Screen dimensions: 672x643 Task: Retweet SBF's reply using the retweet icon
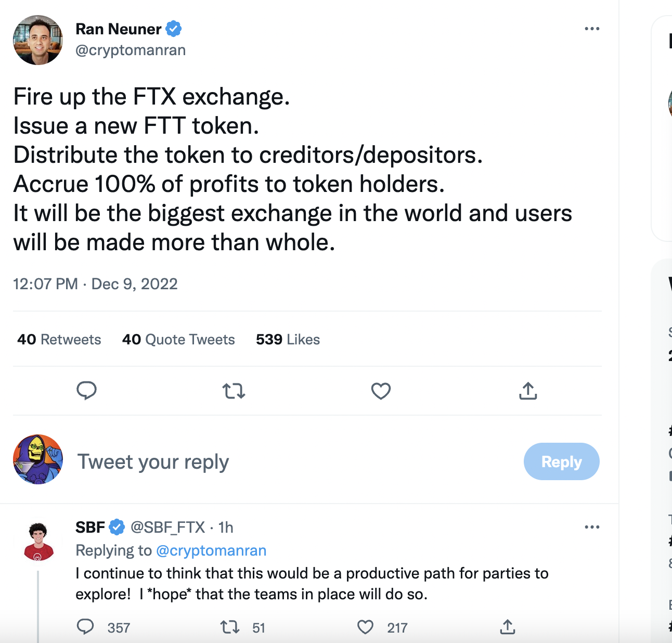[x=230, y=627]
